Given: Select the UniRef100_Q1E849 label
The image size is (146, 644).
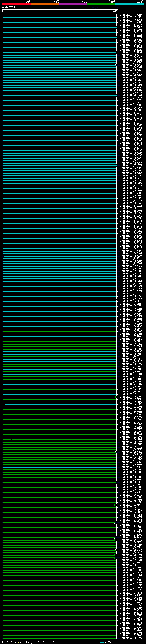Looking at the screenshot, I should tap(131, 347).
